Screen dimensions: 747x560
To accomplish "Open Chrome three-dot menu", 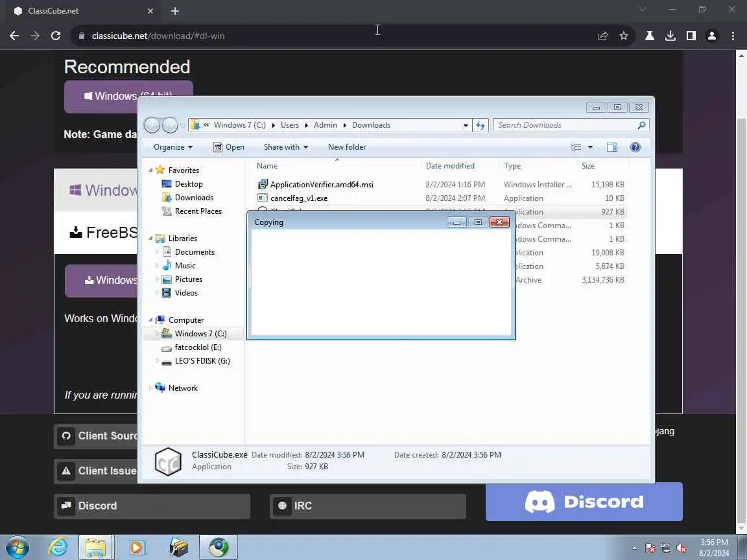I will [733, 36].
